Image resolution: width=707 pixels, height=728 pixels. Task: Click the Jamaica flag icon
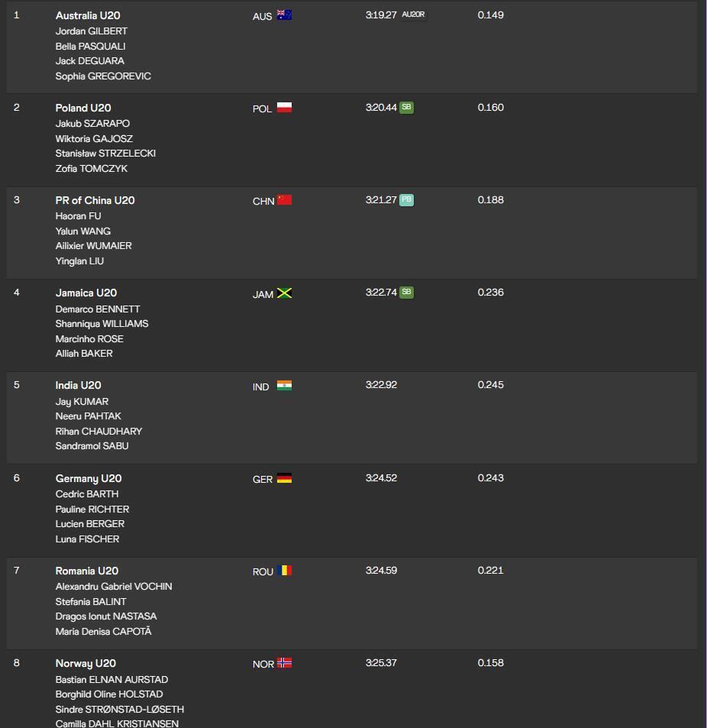tap(284, 293)
